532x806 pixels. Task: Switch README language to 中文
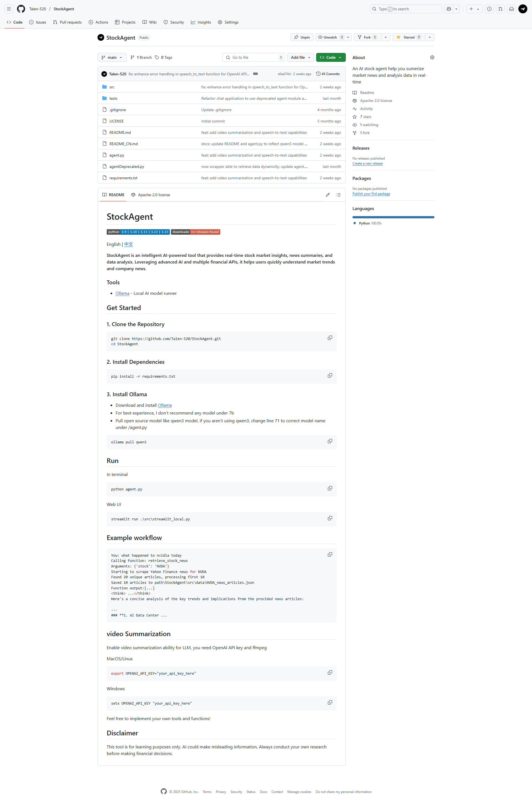[129, 244]
